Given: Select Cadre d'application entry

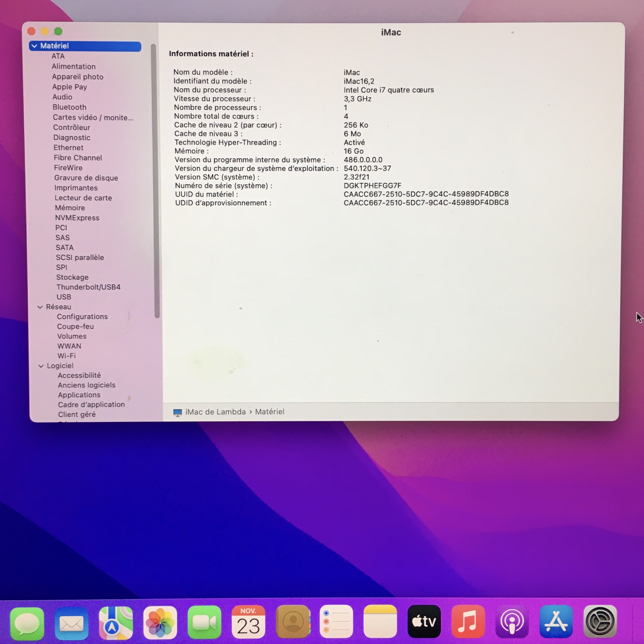Looking at the screenshot, I should tap(91, 405).
